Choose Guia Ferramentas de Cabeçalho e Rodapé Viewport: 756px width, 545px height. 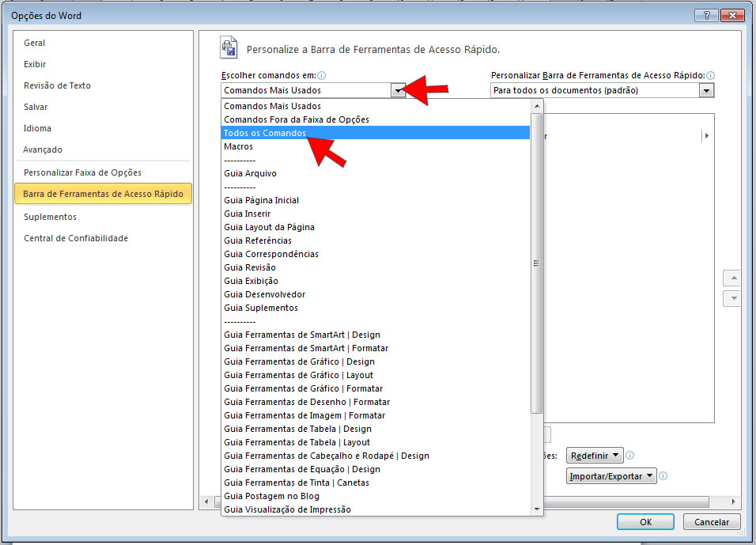376,456
